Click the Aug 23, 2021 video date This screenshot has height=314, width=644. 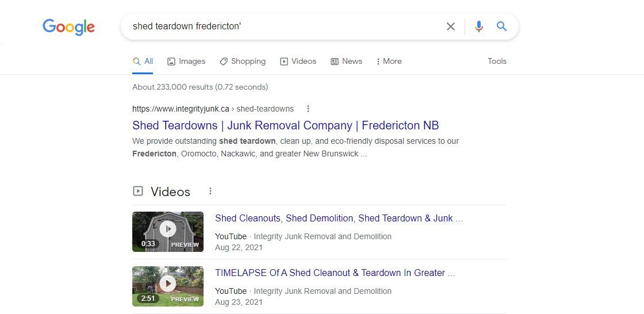click(x=239, y=302)
